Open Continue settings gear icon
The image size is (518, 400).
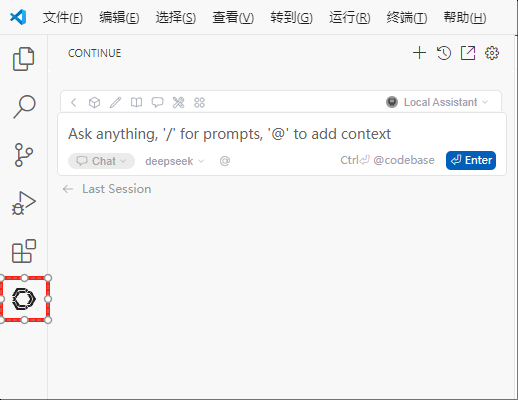click(x=492, y=53)
